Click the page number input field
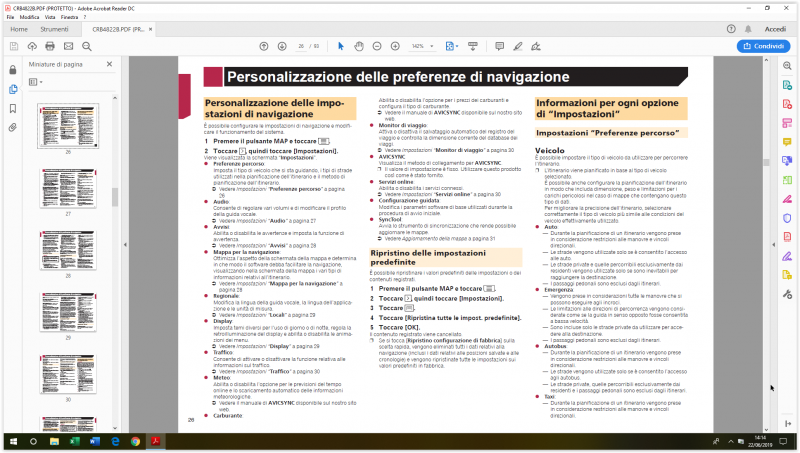Viewport: 800px width, 453px height. tap(300, 46)
